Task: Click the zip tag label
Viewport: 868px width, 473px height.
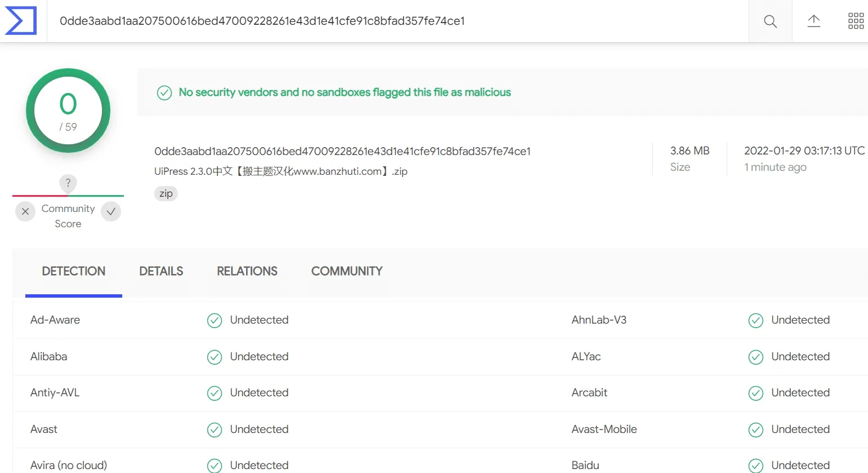Action: pos(166,193)
